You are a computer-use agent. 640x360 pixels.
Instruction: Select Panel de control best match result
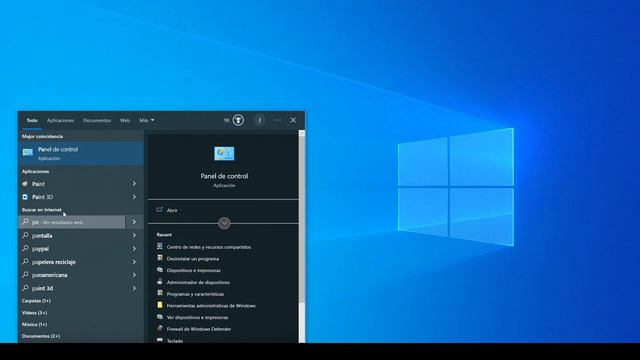[x=81, y=153]
